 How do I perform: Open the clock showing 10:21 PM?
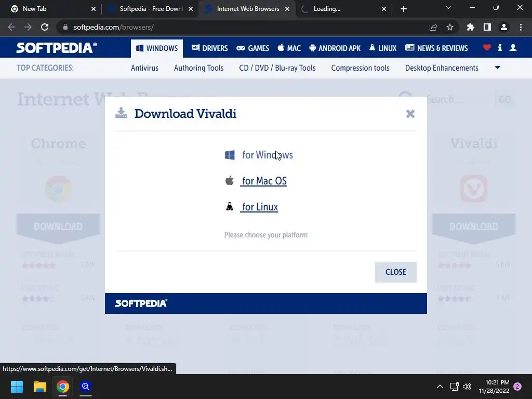coord(494,387)
